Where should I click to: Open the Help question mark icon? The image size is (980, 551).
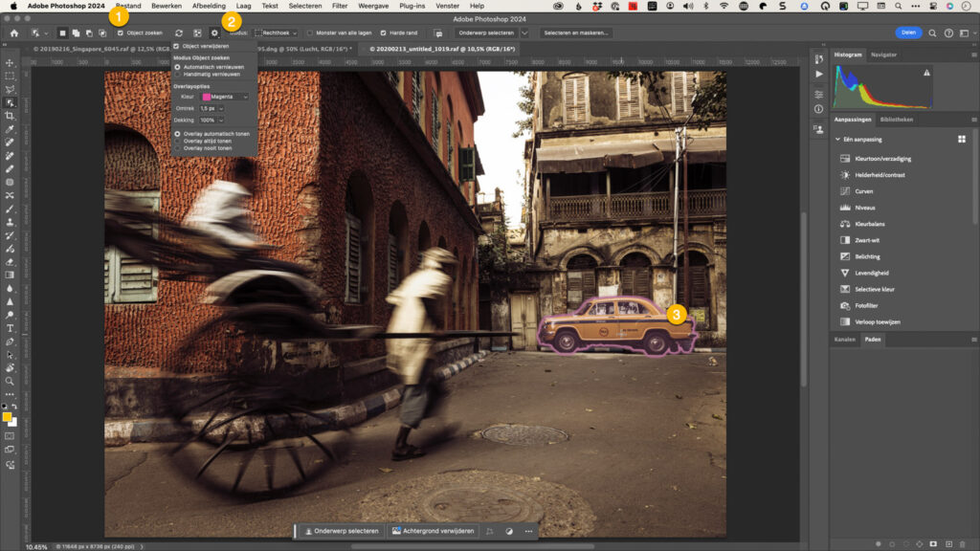[x=948, y=33]
